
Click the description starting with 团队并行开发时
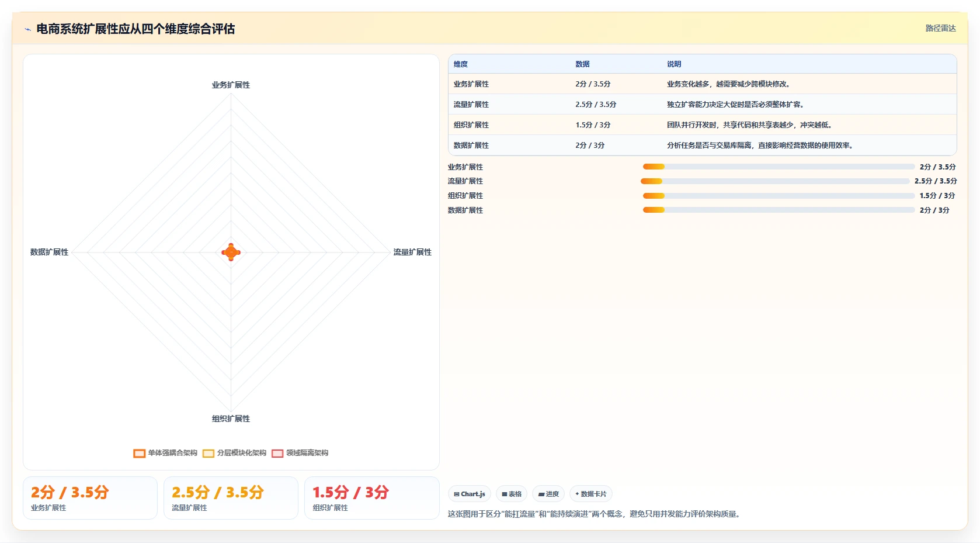point(750,125)
